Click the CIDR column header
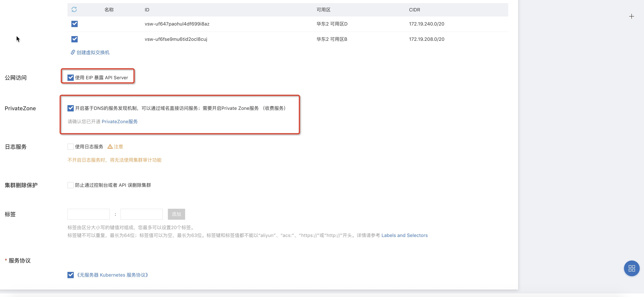The width and height of the screenshot is (644, 297). click(415, 9)
